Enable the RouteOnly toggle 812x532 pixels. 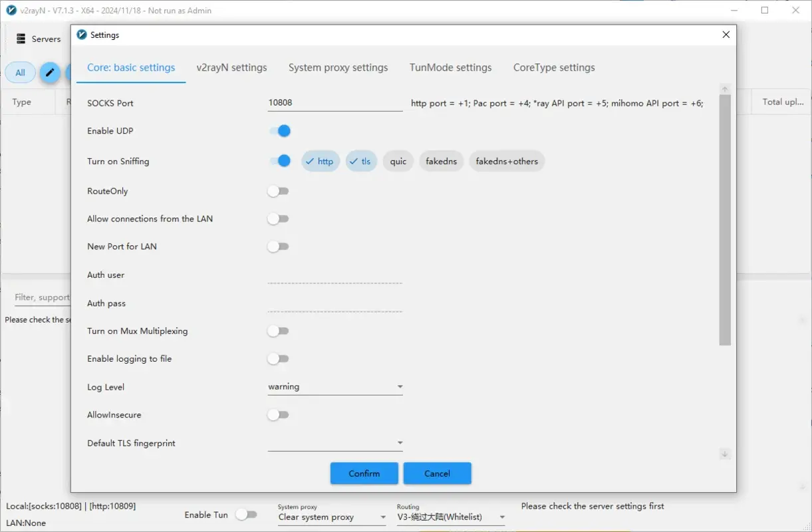(278, 191)
